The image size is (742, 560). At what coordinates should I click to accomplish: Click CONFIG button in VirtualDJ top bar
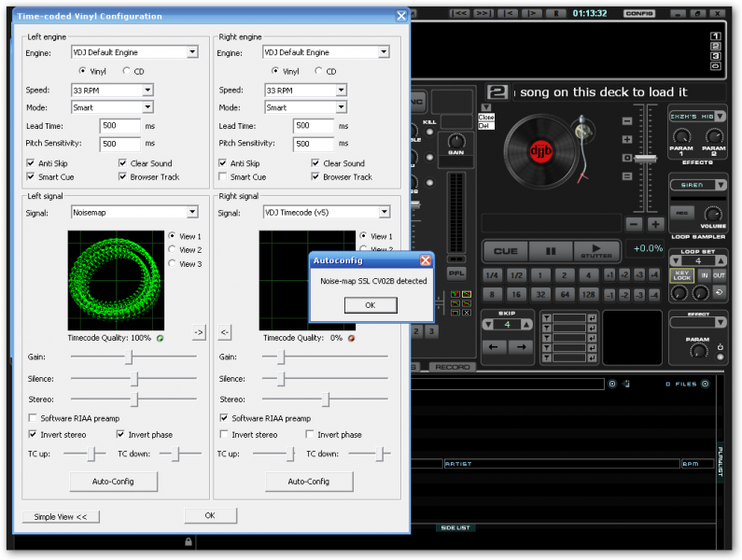(x=638, y=13)
